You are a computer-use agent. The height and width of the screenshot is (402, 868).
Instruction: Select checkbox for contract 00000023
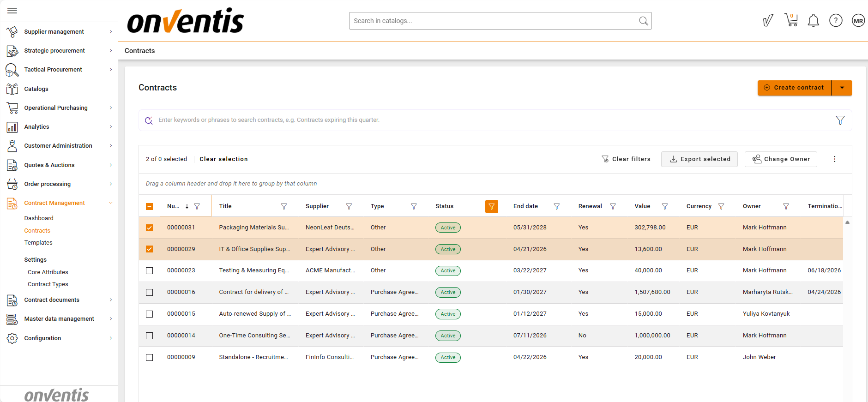pyautogui.click(x=149, y=270)
